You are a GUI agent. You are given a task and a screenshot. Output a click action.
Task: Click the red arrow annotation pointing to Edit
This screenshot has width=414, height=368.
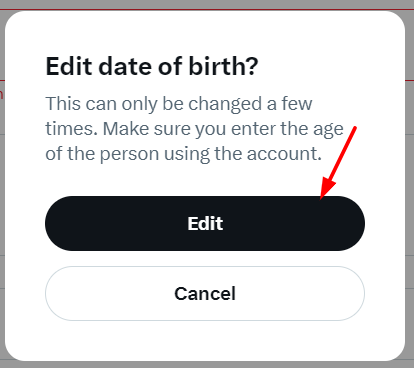(338, 163)
